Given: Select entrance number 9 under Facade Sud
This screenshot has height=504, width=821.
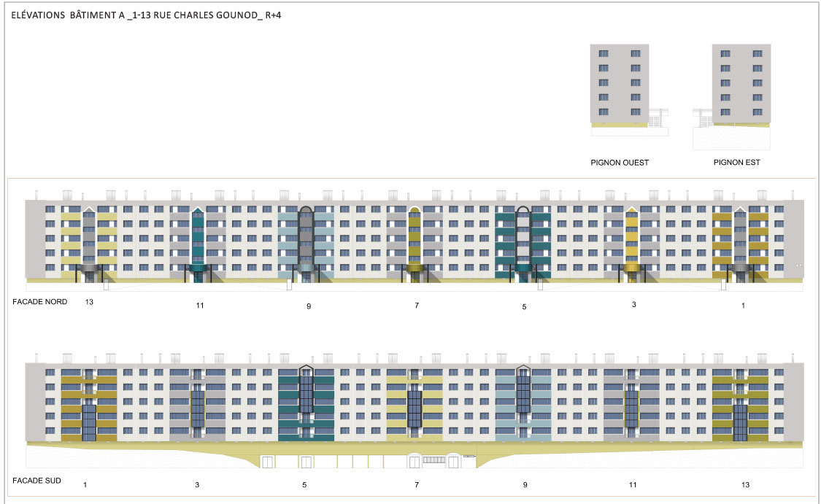Looking at the screenshot, I should point(525,484).
